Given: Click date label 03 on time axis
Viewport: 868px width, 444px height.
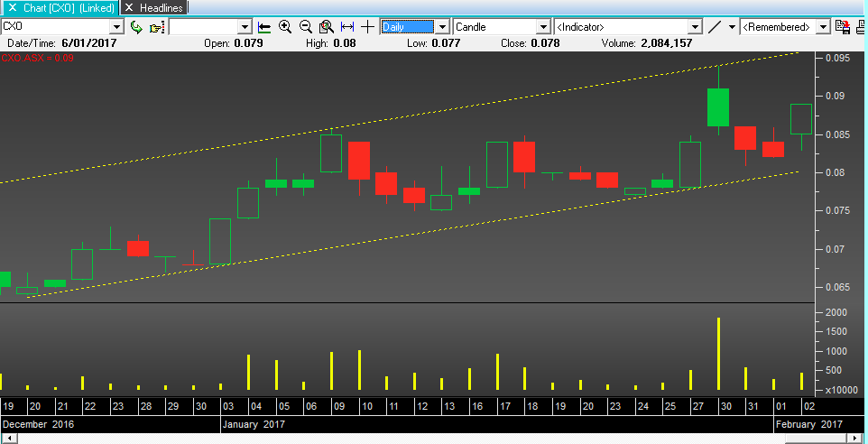Looking at the screenshot, I should tap(228, 406).
